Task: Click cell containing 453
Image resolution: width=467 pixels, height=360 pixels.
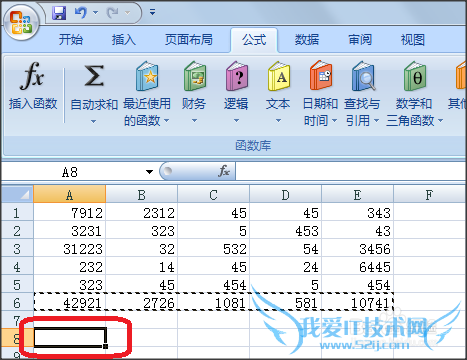Action: coord(285,231)
